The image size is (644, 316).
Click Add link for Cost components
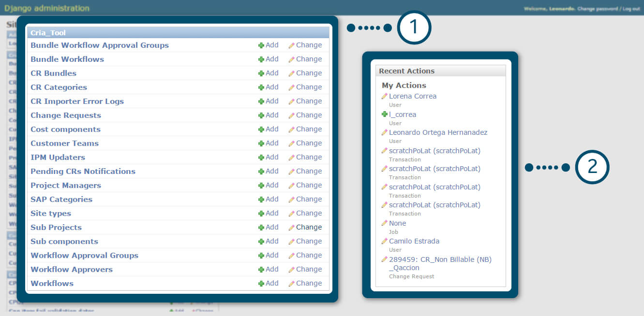pyautogui.click(x=271, y=129)
